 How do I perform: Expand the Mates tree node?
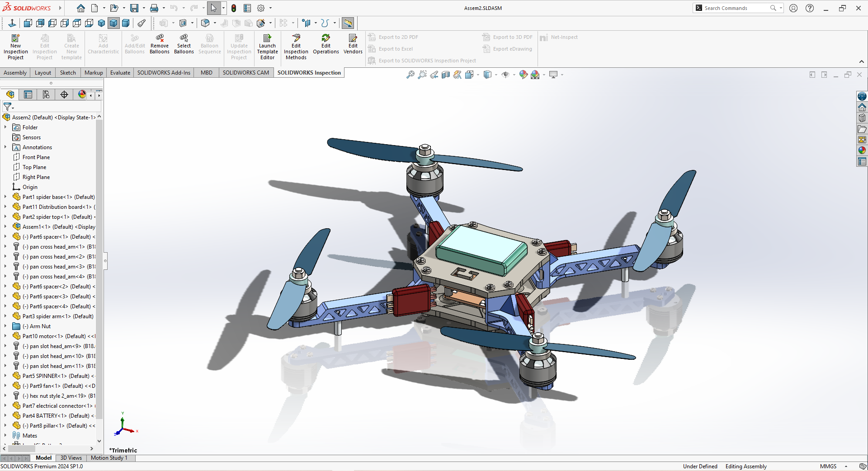(5, 435)
